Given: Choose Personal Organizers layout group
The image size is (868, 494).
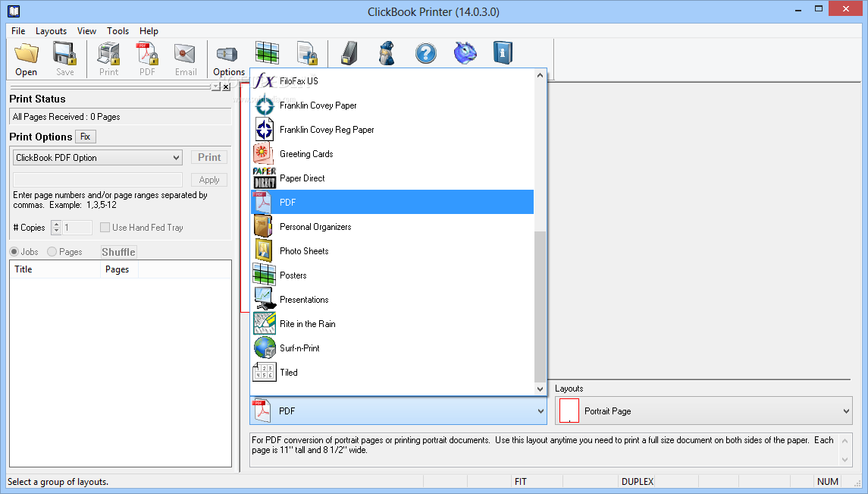Looking at the screenshot, I should click(x=392, y=226).
